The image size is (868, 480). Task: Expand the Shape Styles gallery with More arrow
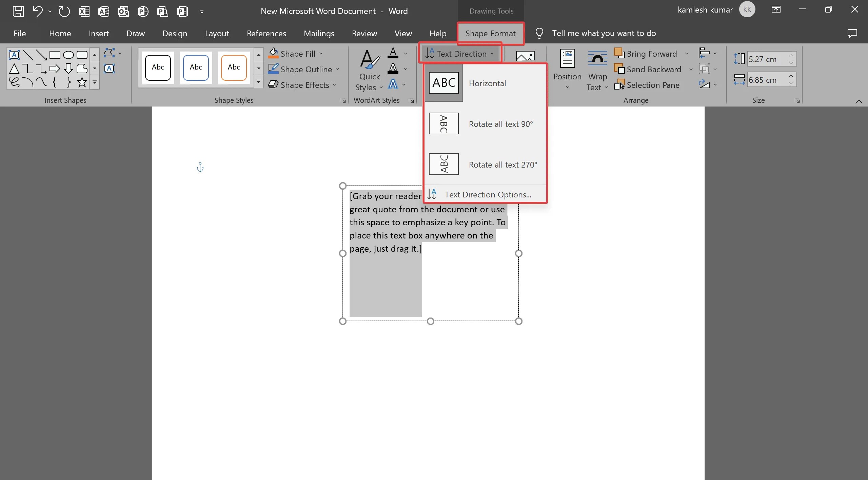(258, 82)
